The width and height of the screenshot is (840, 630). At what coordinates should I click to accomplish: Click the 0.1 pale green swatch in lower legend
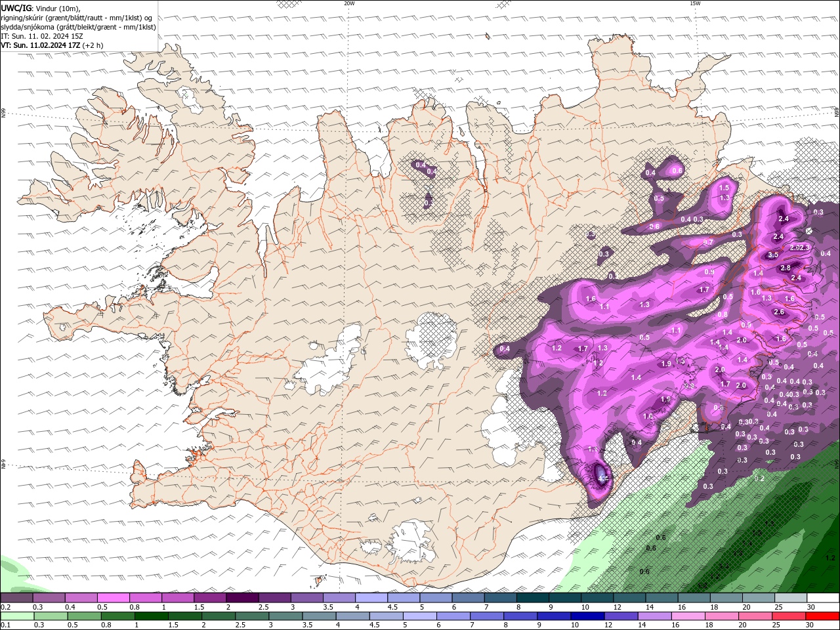17,616
